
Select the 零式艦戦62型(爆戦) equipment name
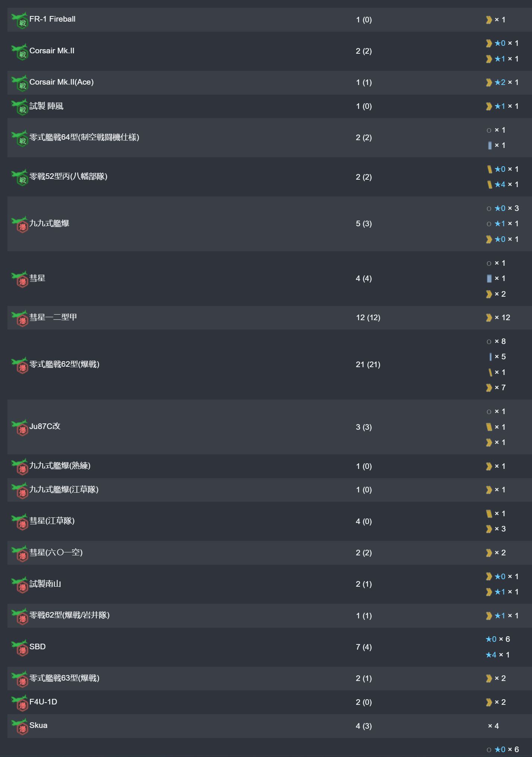pos(64,364)
